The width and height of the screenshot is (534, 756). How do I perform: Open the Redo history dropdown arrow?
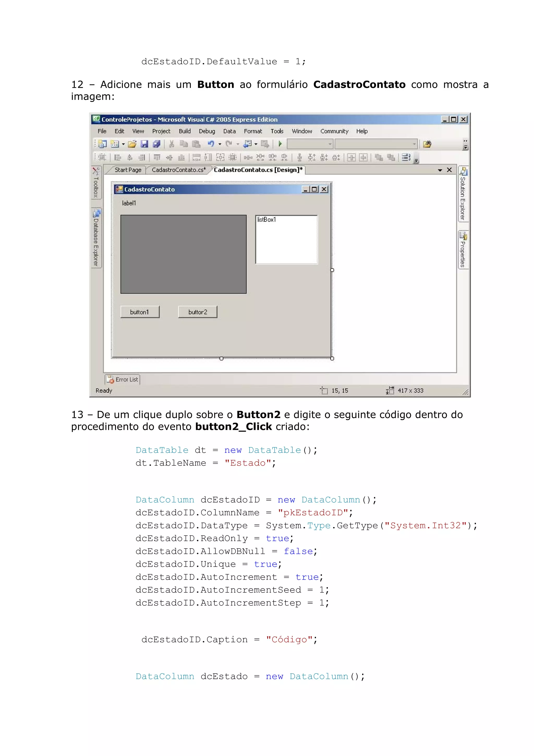[x=238, y=144]
